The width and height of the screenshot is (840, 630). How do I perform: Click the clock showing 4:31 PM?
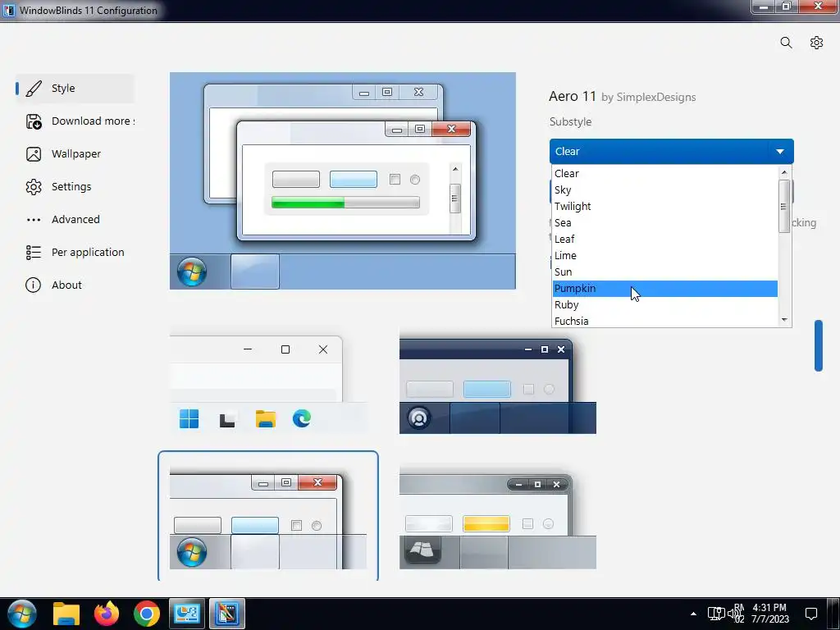tap(769, 608)
